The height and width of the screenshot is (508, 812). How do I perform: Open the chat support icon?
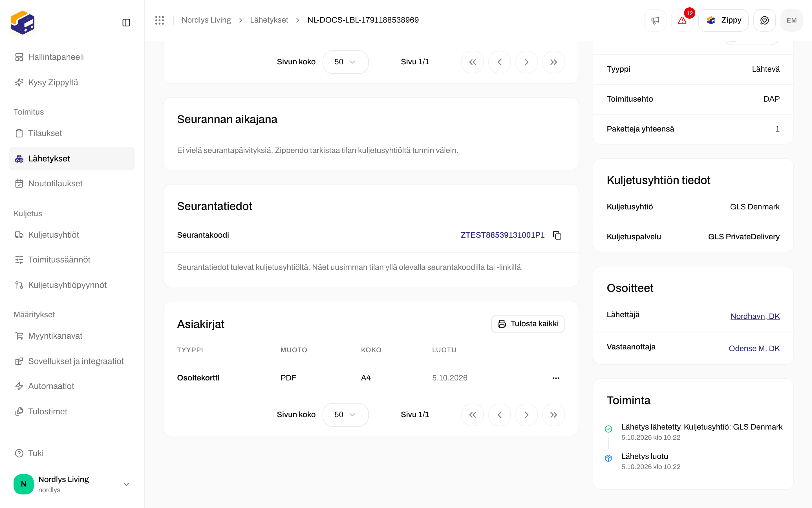[764, 20]
